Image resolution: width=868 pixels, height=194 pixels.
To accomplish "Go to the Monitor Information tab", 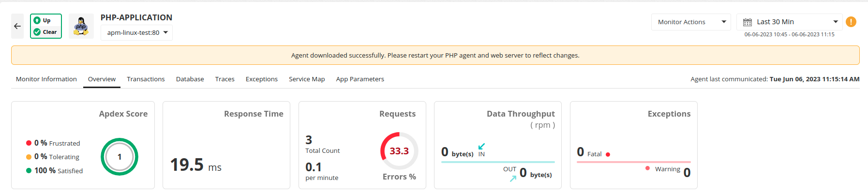I will point(46,79).
